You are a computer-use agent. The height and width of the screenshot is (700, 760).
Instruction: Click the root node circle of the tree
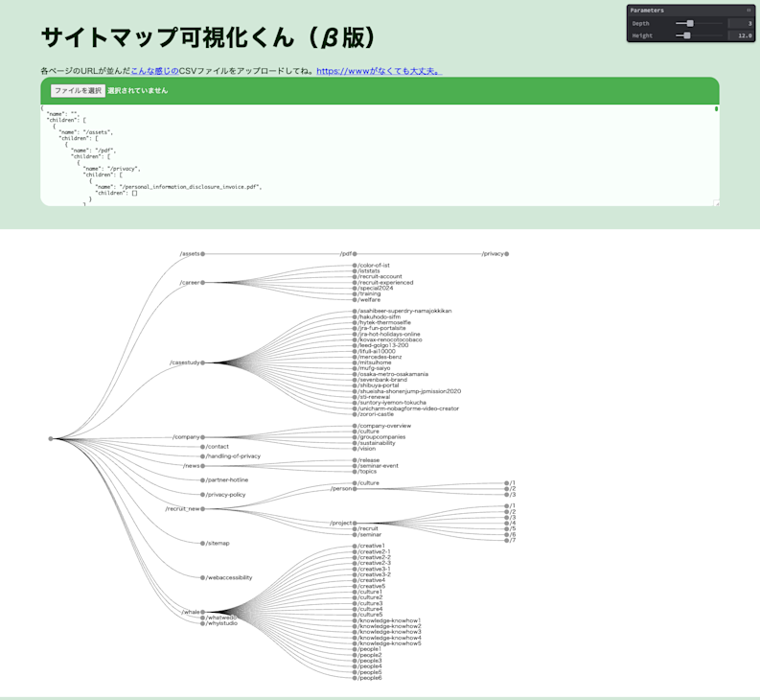point(51,439)
